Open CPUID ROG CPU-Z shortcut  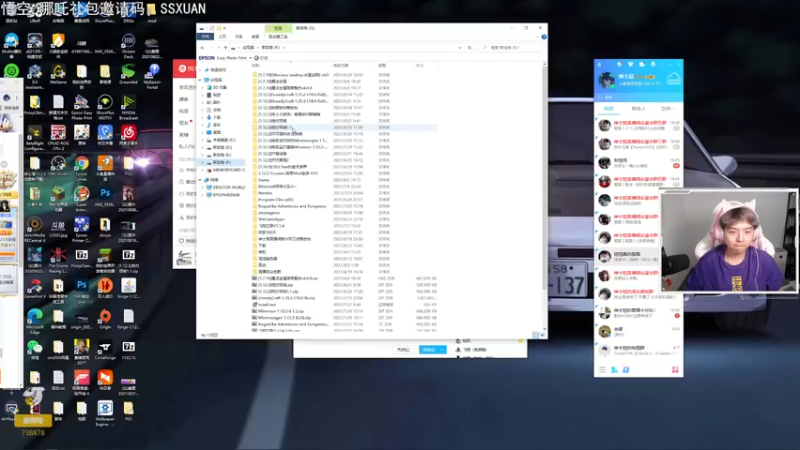tap(58, 138)
